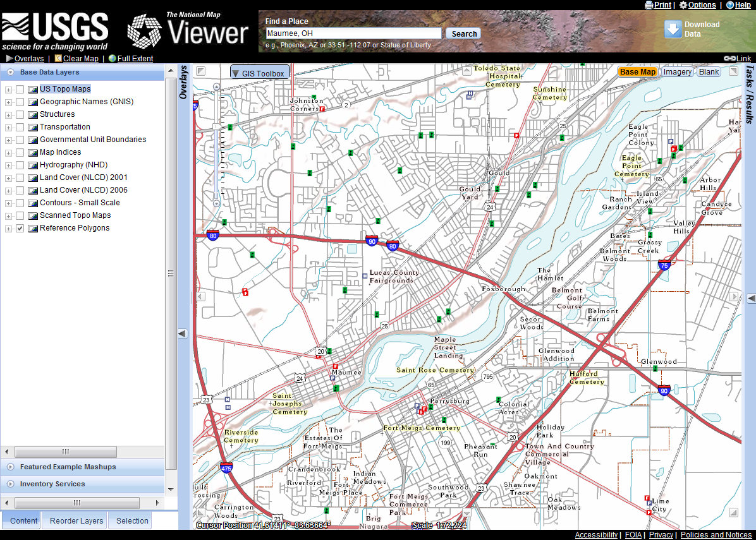Click the Full Extent globe icon
Viewport: 756px width, 540px height.
pyautogui.click(x=113, y=58)
